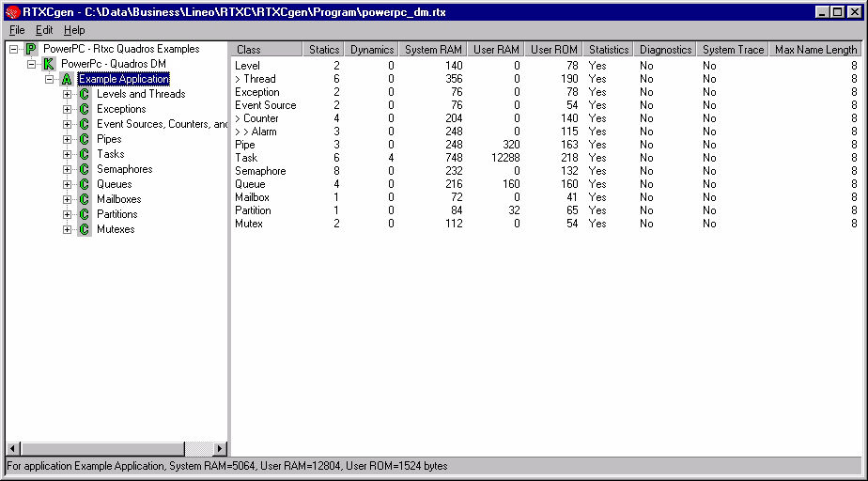
Task: Click the A icon beside Example Application
Action: pyautogui.click(x=67, y=79)
